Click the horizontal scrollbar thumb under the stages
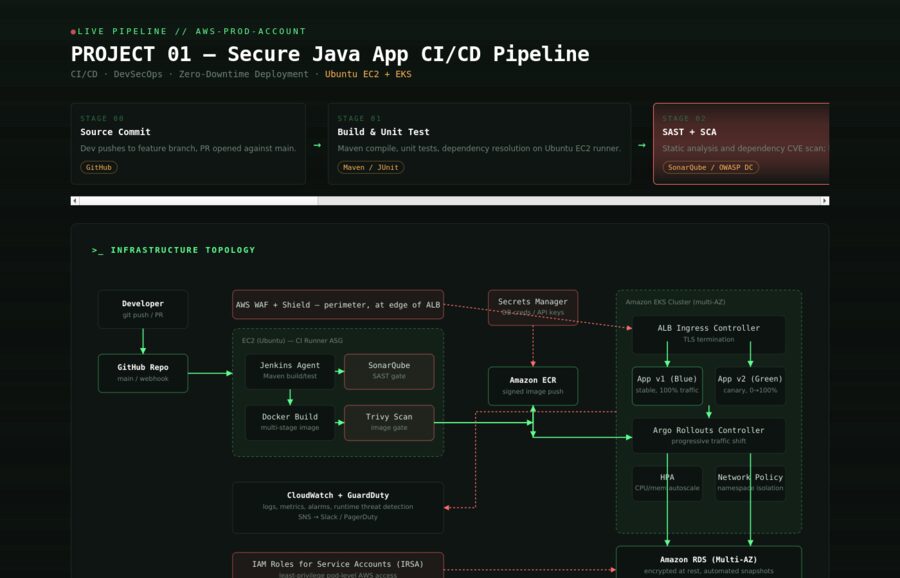This screenshot has width=900, height=578. click(x=198, y=201)
